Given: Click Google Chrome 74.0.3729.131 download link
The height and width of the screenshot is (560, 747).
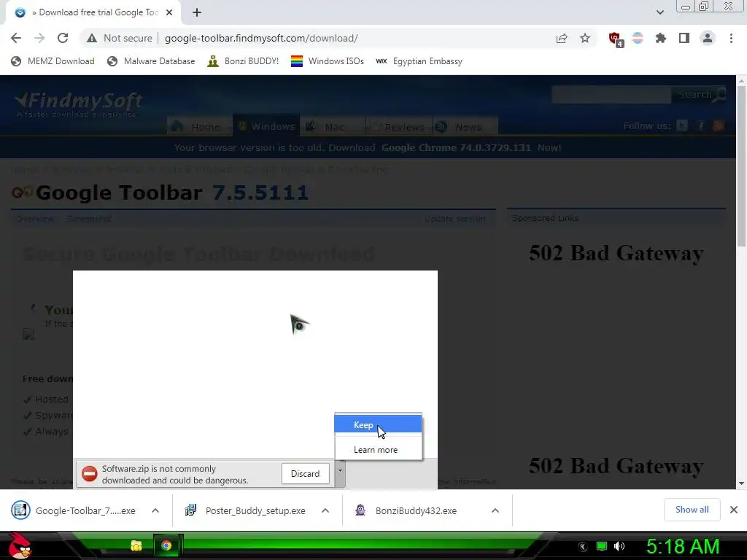Looking at the screenshot, I should click(456, 147).
